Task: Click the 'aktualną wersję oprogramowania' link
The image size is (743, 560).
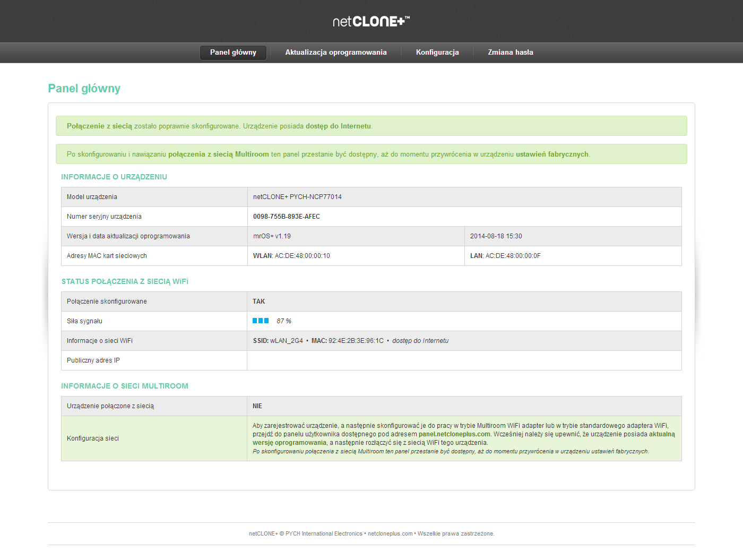Action: (x=662, y=434)
